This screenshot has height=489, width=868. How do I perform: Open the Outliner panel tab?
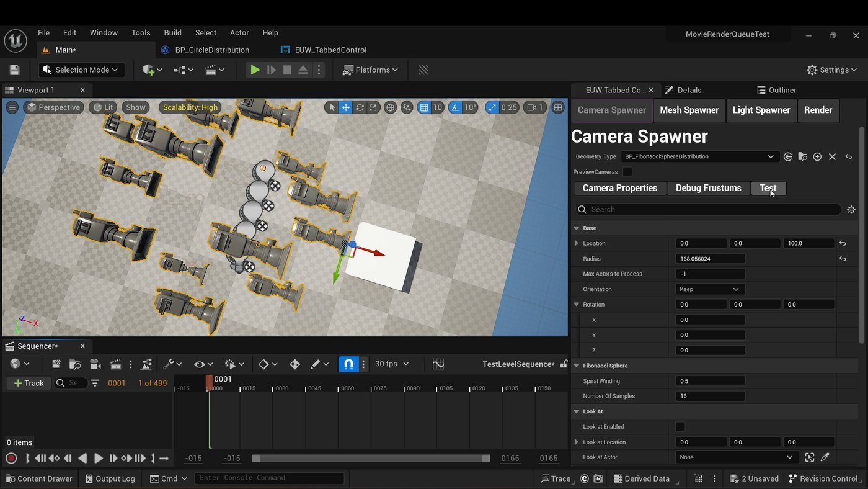tap(777, 90)
